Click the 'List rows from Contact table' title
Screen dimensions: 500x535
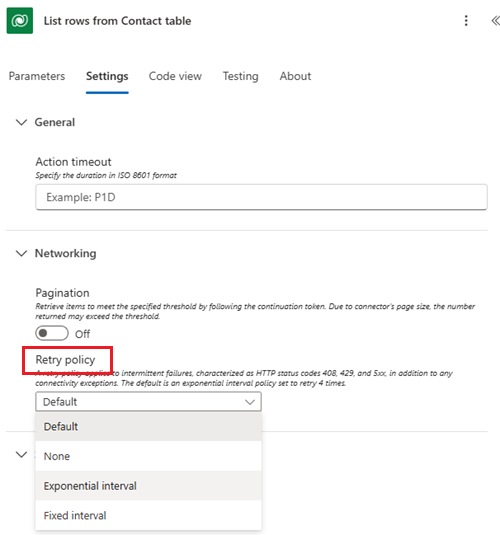tap(117, 21)
